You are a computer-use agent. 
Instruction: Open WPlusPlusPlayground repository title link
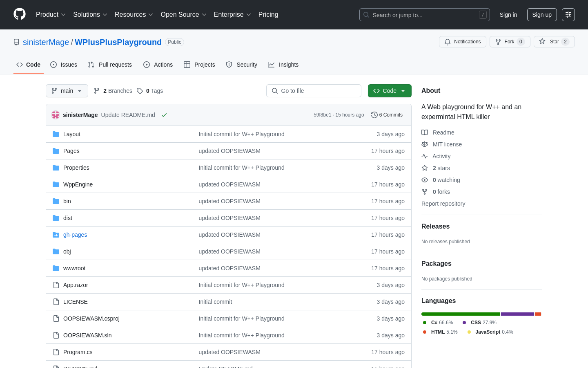point(118,42)
